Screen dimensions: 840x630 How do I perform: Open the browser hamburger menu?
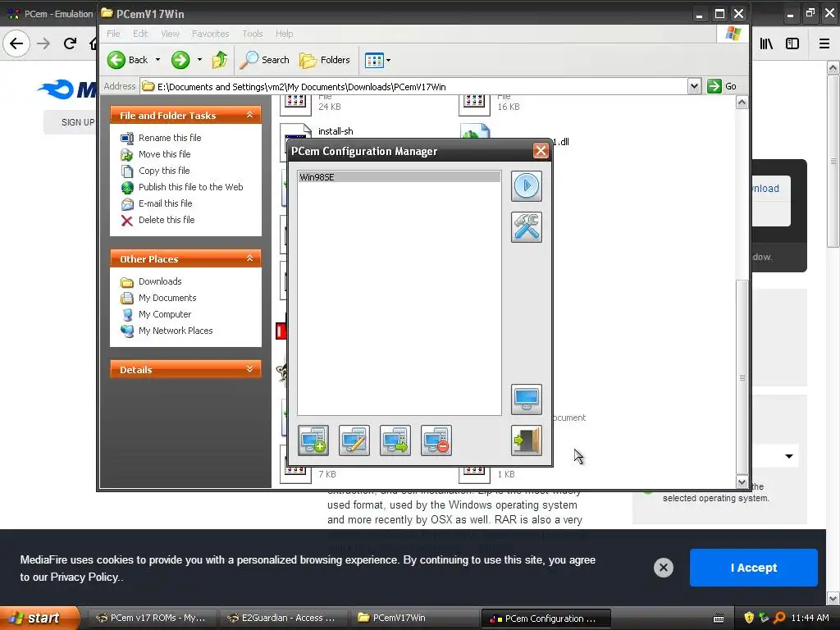[x=824, y=43]
